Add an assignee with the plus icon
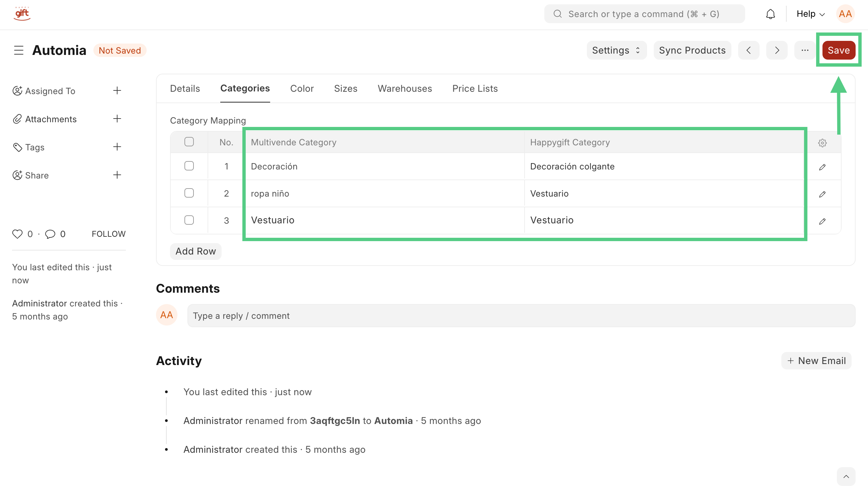This screenshot has height=503, width=868. pyautogui.click(x=117, y=91)
